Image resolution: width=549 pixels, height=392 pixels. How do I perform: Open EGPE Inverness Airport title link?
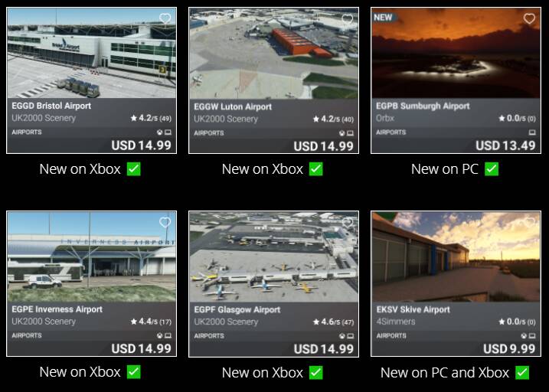coord(57,309)
